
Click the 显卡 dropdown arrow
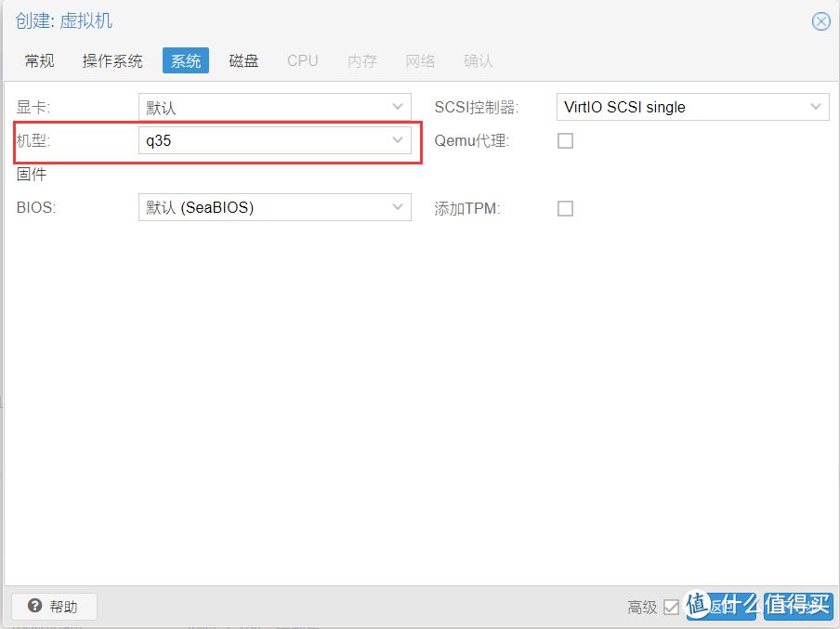pos(398,107)
